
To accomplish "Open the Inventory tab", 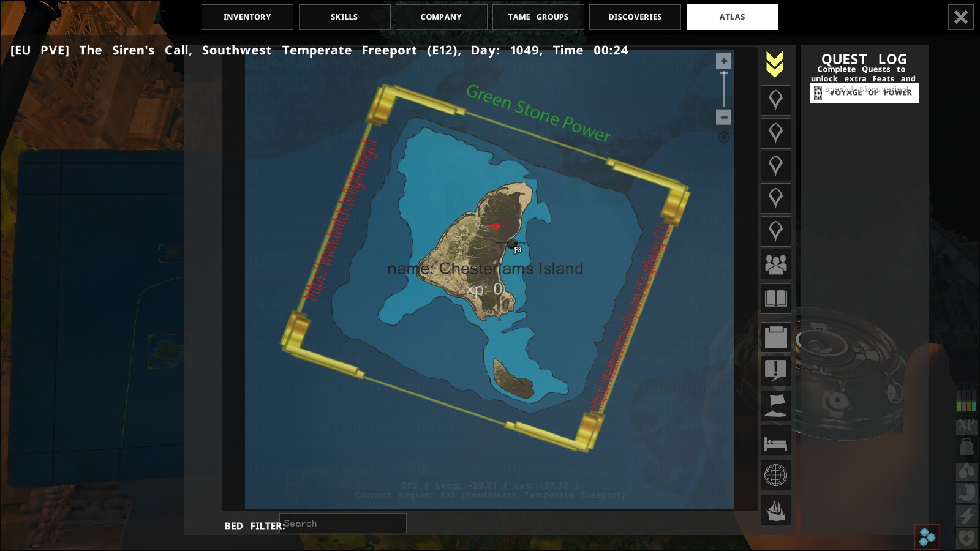I will coord(247,17).
